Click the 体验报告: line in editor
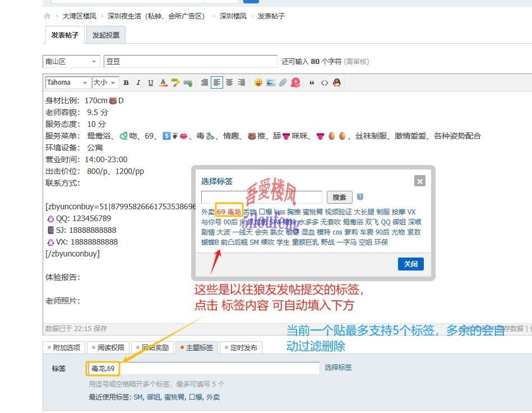 click(63, 277)
